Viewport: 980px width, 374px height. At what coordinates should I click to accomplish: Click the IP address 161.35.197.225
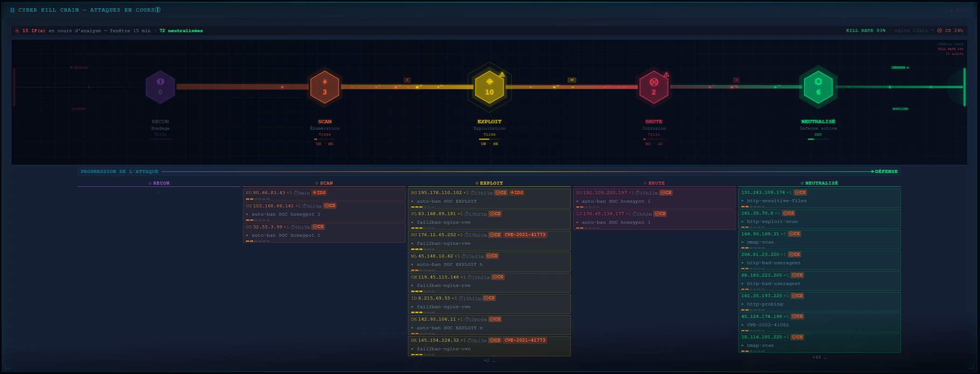(762, 296)
